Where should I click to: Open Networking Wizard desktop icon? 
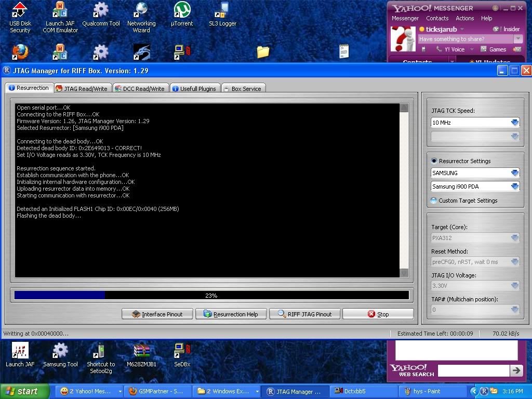point(141,17)
